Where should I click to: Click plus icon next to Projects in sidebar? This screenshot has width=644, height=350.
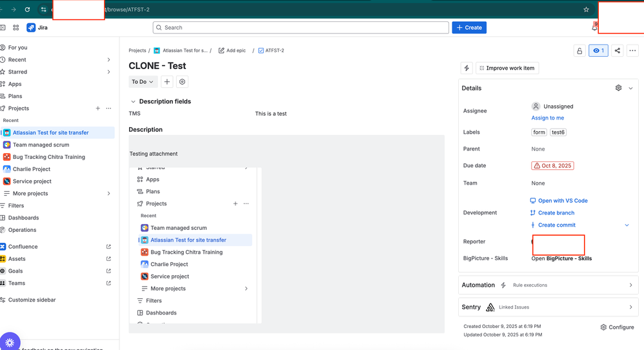click(97, 108)
